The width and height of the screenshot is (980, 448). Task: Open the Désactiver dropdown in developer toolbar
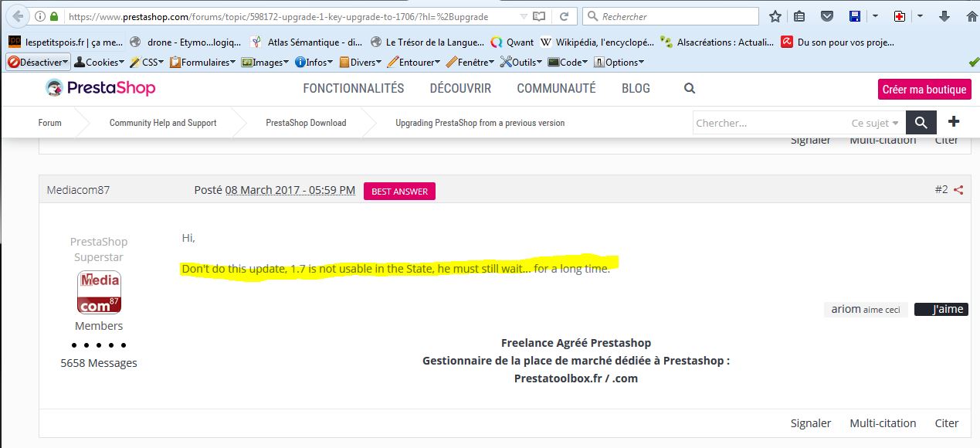click(38, 62)
